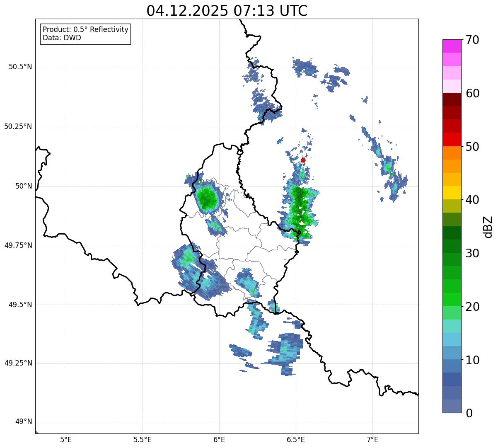Click the "6°E" longitude label

[x=219, y=439]
